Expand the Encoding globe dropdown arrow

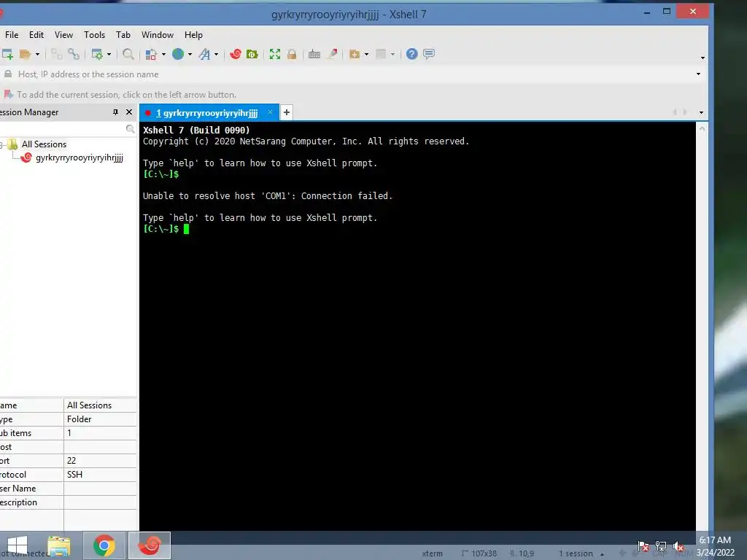pos(190,54)
